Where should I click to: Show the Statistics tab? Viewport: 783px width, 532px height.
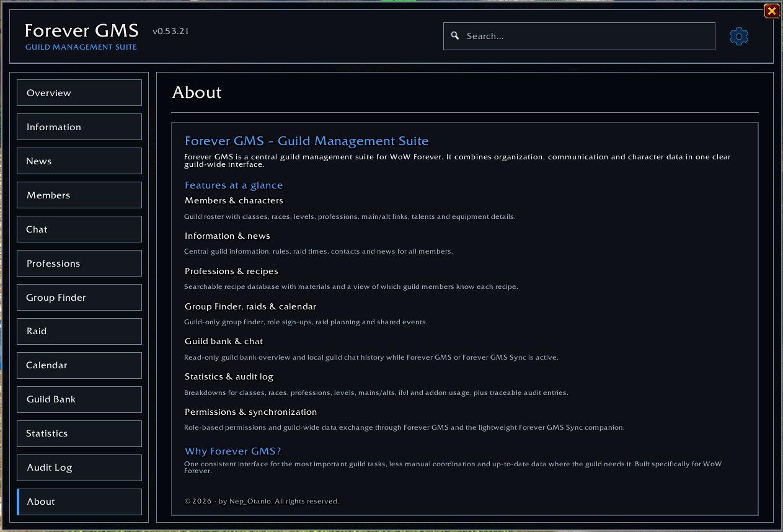pos(79,433)
